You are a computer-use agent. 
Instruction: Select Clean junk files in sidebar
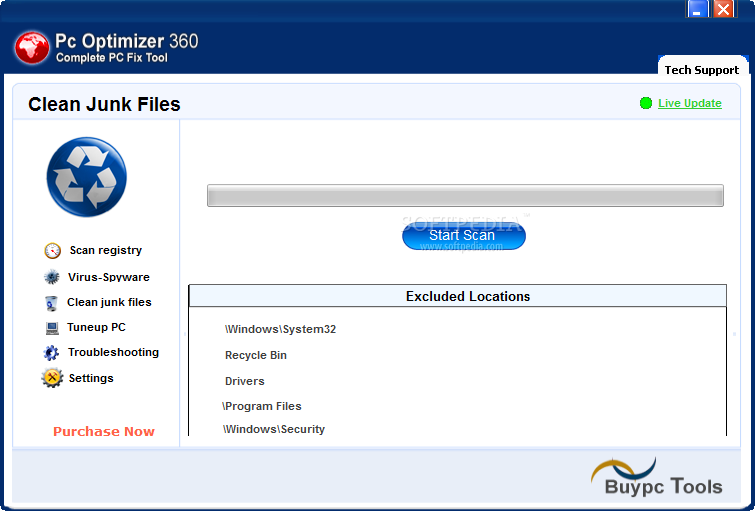[x=109, y=302]
